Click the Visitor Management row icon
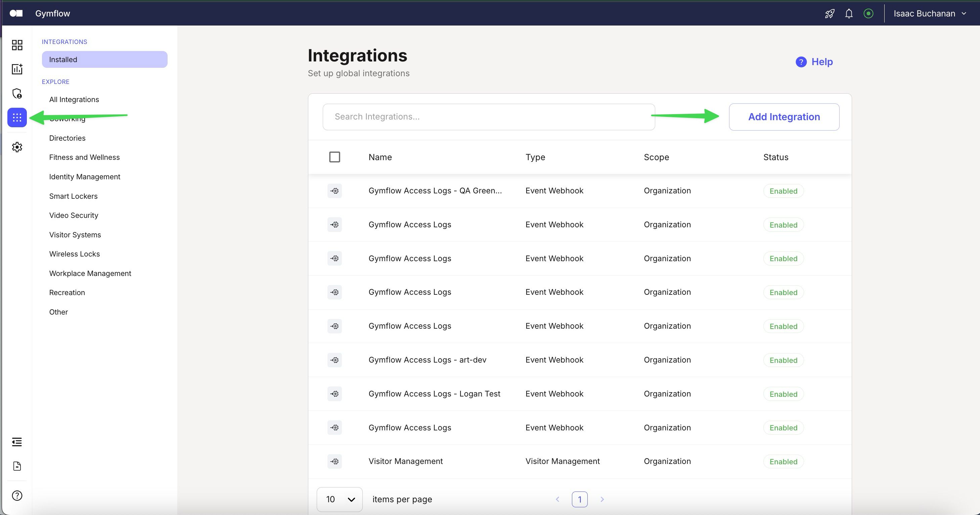Screen dimensions: 980x515 point(335,461)
